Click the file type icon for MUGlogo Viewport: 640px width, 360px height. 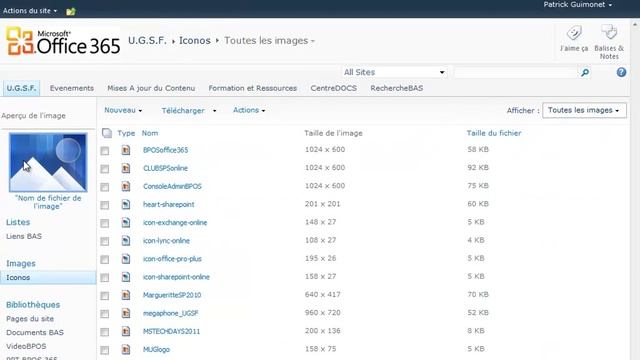point(126,349)
